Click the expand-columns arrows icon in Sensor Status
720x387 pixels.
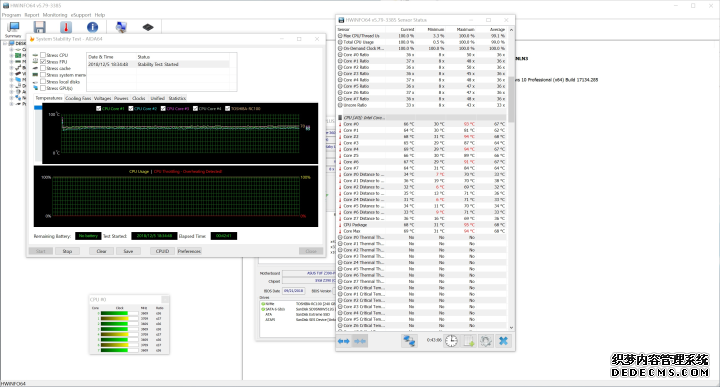(x=343, y=341)
